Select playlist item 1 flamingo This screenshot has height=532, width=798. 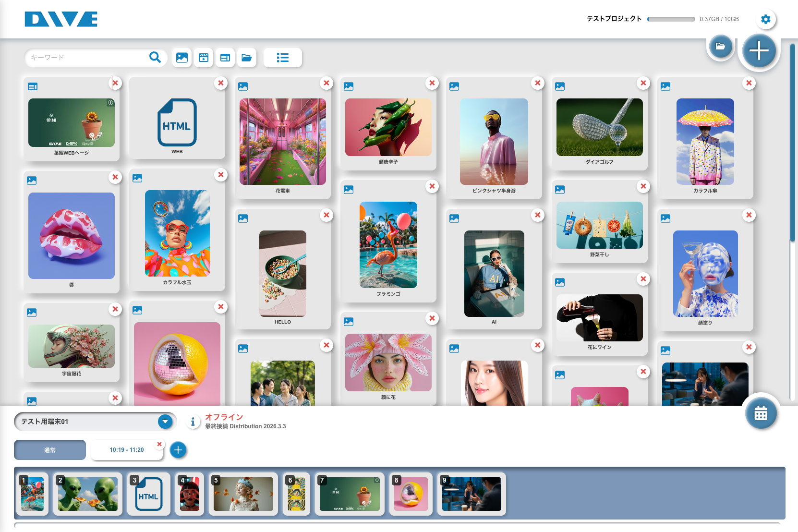coord(32,494)
